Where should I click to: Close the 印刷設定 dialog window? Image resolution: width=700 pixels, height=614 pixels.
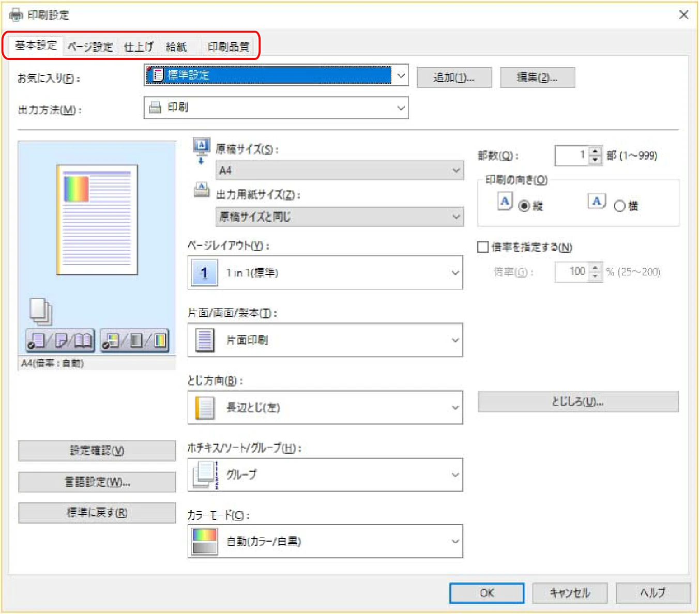(683, 14)
